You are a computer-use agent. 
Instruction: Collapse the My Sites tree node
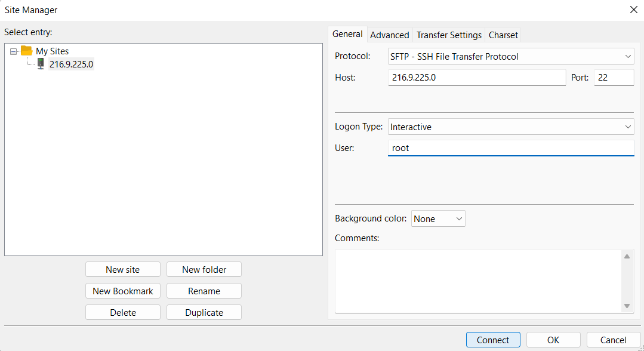click(13, 51)
